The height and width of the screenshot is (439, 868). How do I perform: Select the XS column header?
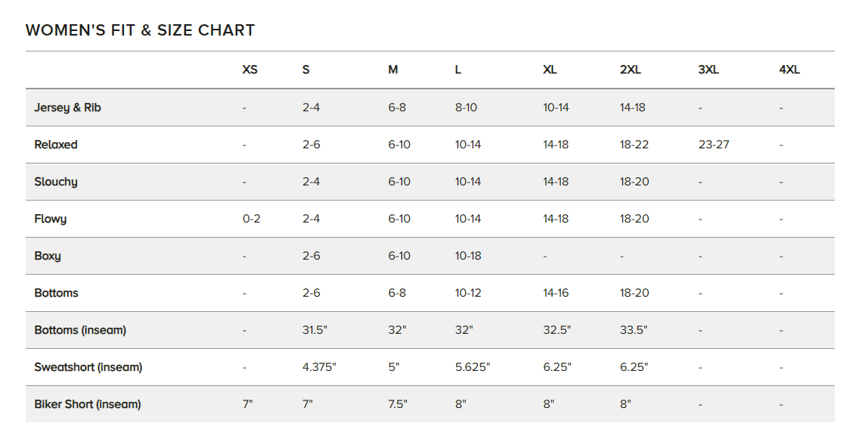pos(250,70)
